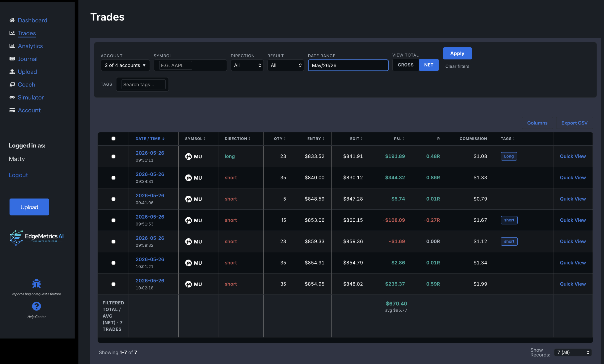Click the Analytics bar chart icon
This screenshot has height=364, width=604.
[12, 46]
